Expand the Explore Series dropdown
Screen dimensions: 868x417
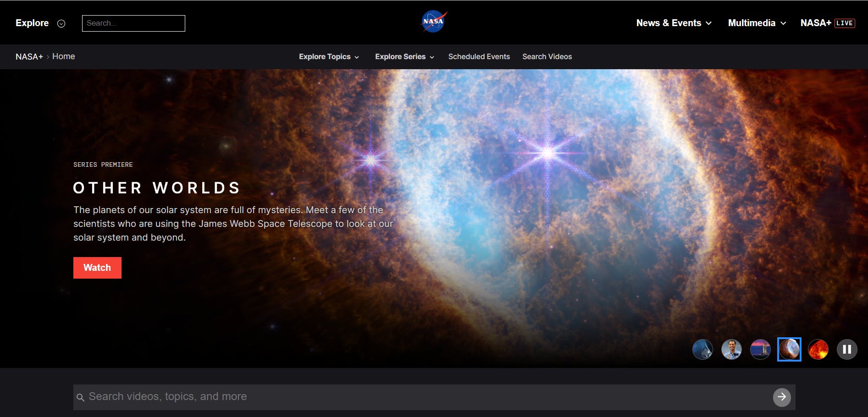pos(403,57)
